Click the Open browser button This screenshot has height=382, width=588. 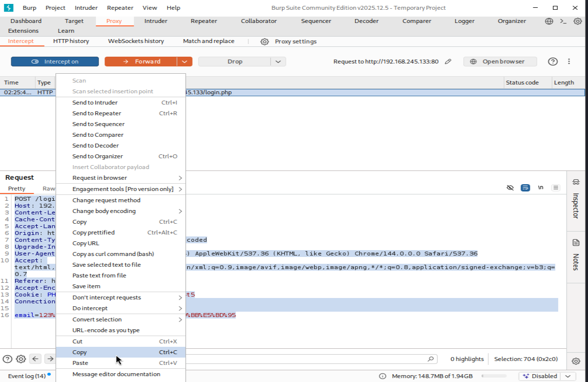(x=500, y=62)
